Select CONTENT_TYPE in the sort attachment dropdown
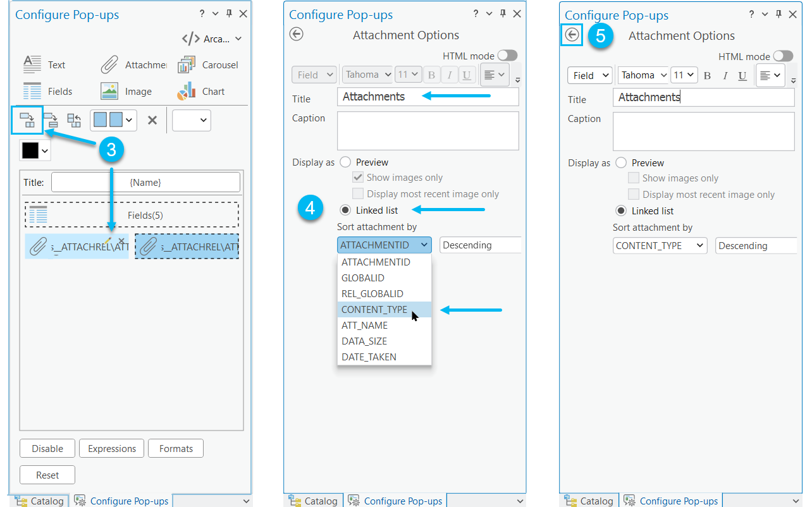Screen dimensions: 812x507 (x=373, y=309)
